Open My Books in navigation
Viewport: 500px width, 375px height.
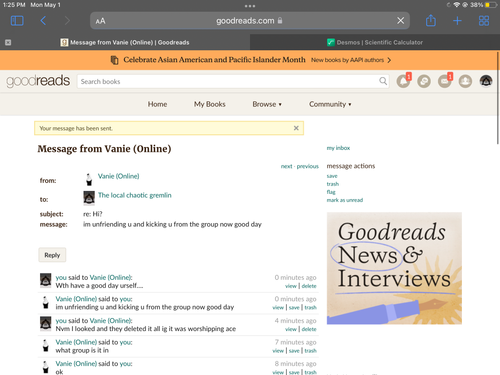pyautogui.click(x=210, y=104)
